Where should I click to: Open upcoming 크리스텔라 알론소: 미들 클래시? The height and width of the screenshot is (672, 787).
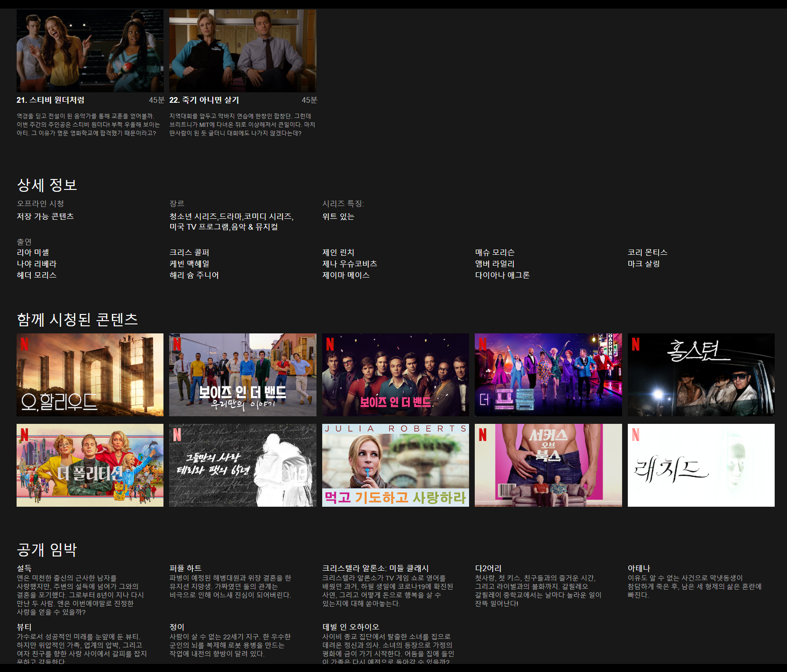376,568
